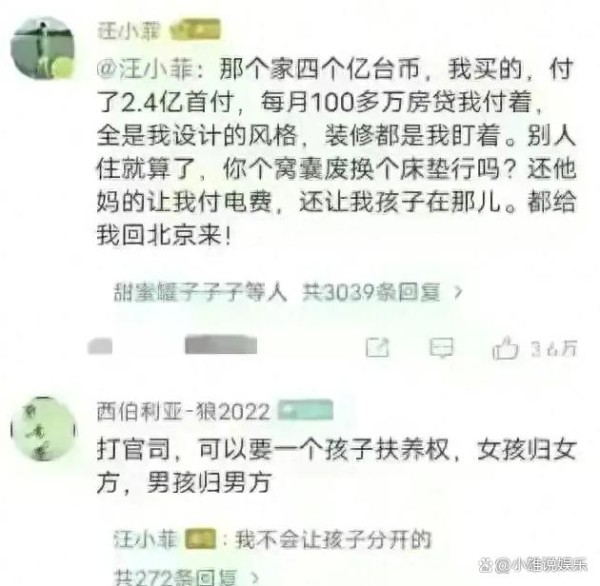The image size is (600, 586).
Task: Click the 汪小菲 username above first comment
Action: (x=129, y=30)
